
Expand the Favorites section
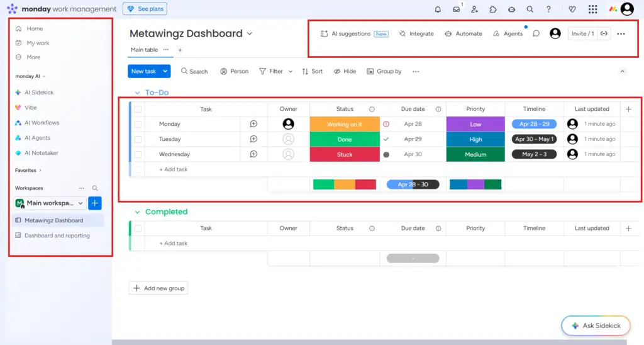tap(28, 170)
